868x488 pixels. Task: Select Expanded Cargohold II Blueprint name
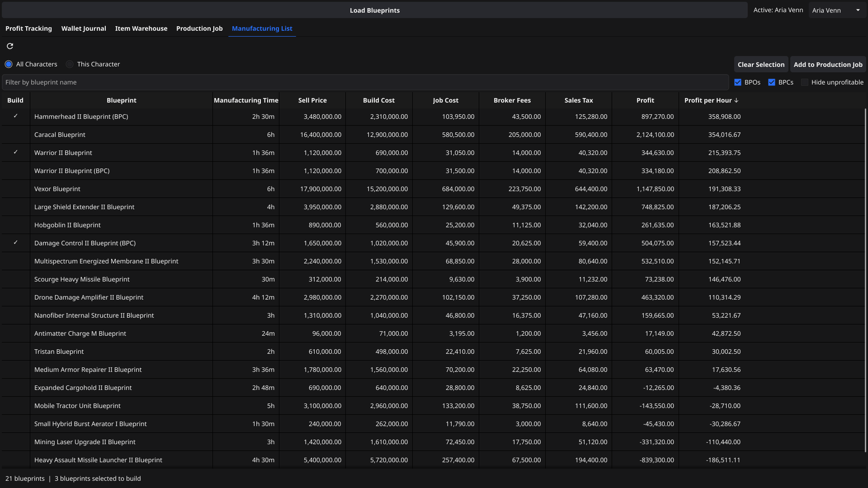83,388
